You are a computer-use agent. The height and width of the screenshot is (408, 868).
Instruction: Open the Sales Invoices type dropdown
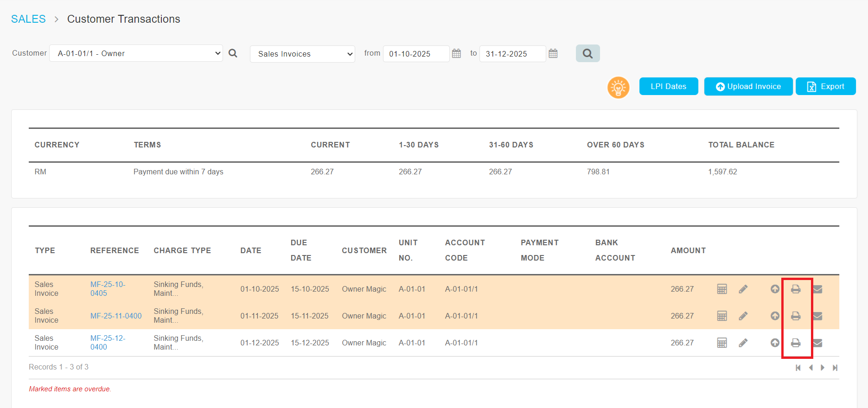[x=302, y=54]
